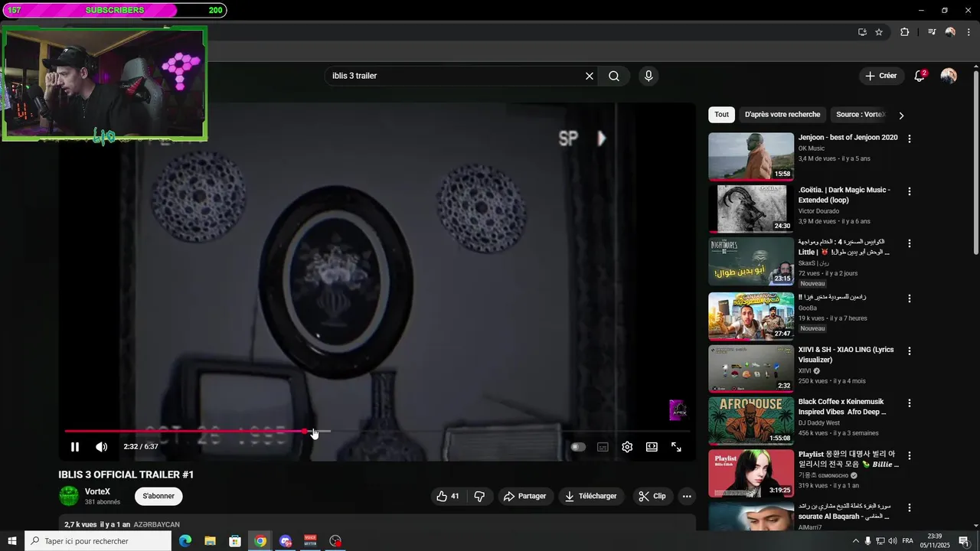This screenshot has width=980, height=551.
Task: Open the taskbar volume control
Action: (893, 541)
